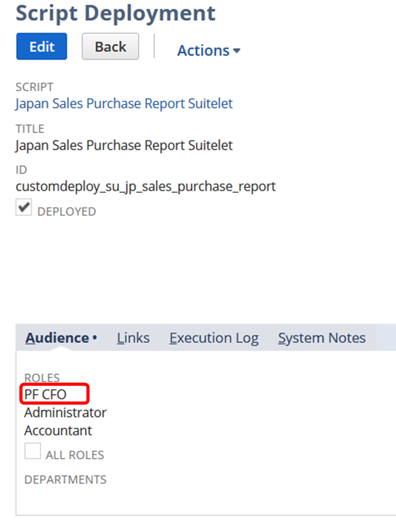Viewport: 396px width, 532px height.
Task: Click the Deployed checkbox label
Action: 67,212
